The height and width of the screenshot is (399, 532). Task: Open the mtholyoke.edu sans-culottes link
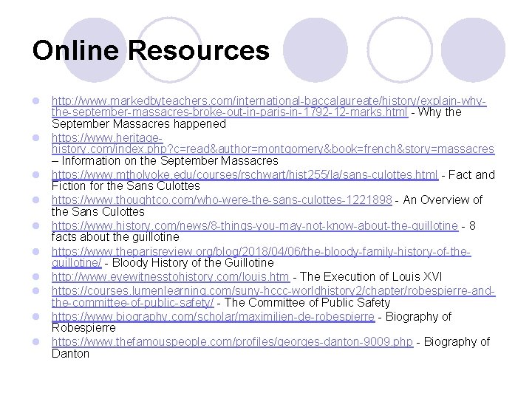(245, 174)
